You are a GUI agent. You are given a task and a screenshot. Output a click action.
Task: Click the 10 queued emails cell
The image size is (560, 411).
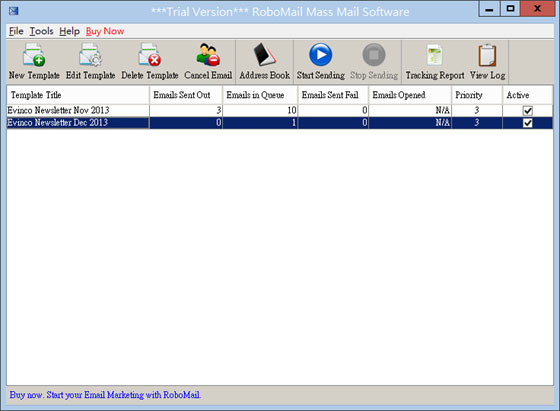[260, 110]
